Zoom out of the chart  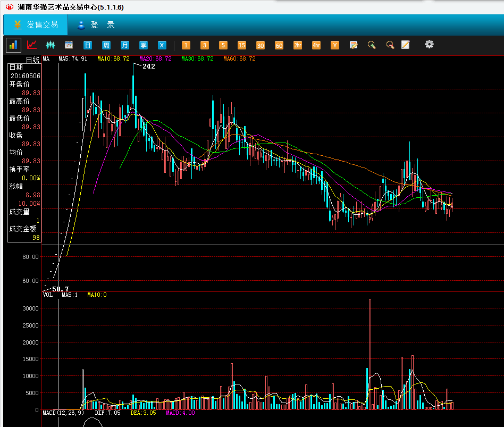pyautogui.click(x=390, y=45)
